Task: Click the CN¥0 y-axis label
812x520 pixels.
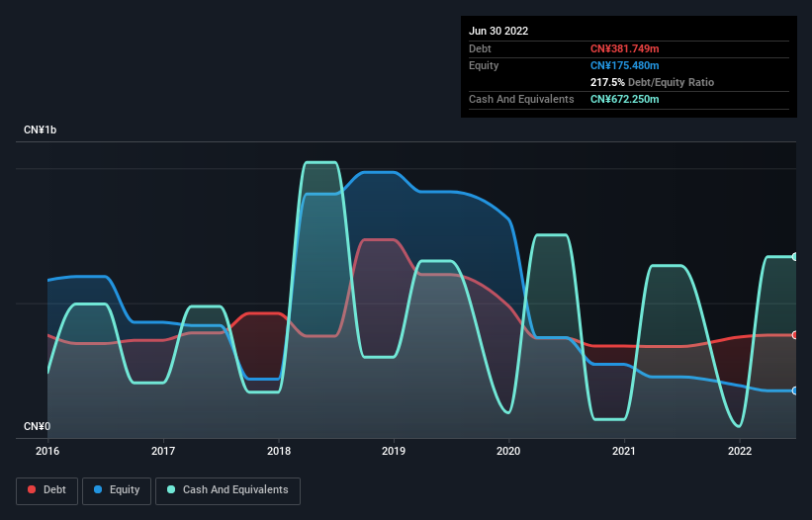Action: pyautogui.click(x=37, y=426)
